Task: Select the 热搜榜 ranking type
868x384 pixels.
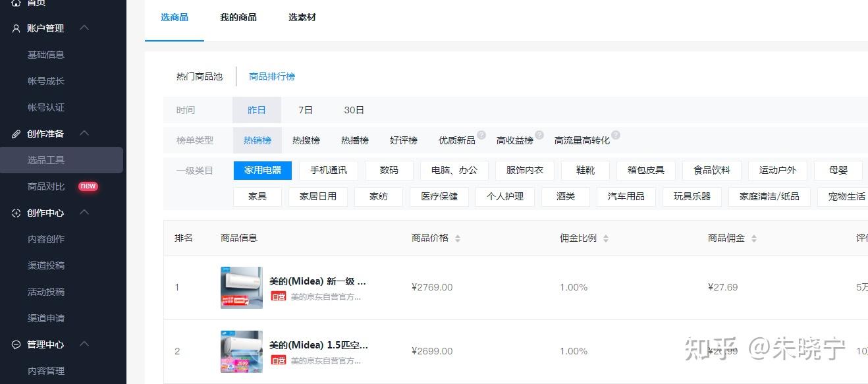Action: 306,140
